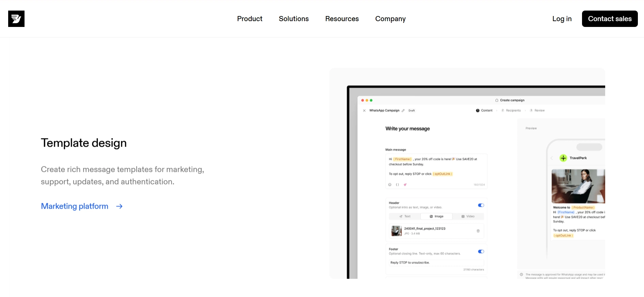The height and width of the screenshot is (297, 644).
Task: Open the Solutions menu
Action: [294, 19]
